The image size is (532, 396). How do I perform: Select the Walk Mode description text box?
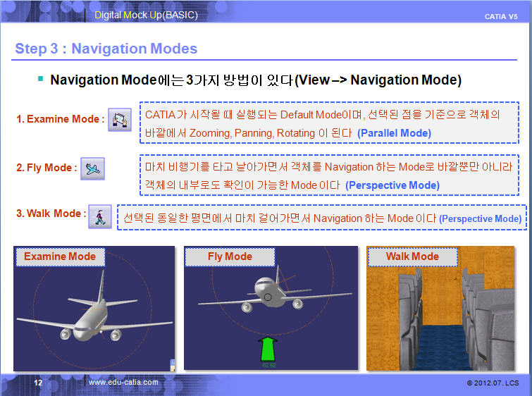pyautogui.click(x=321, y=218)
